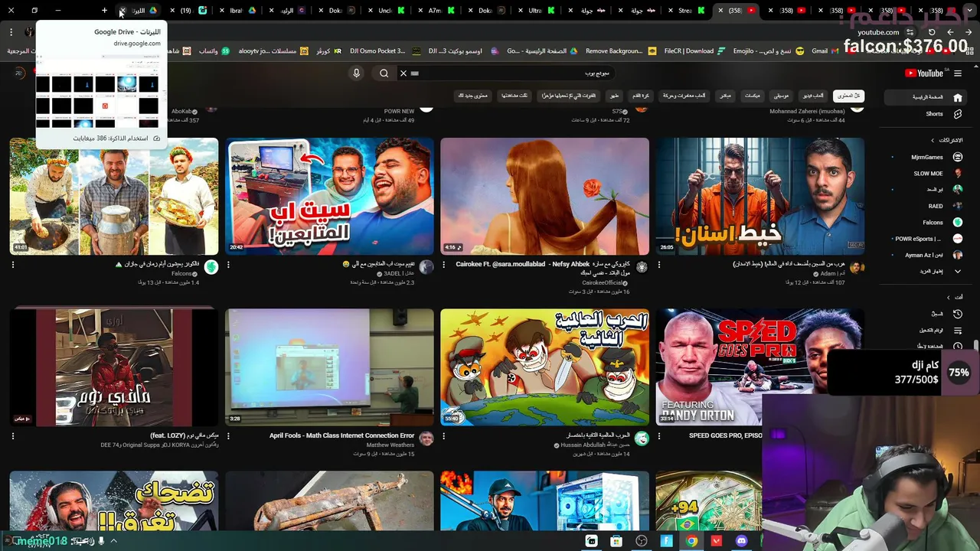Screen dimensions: 980x551
Task: Select the fourth chip beside 'All'
Action: [753, 96]
